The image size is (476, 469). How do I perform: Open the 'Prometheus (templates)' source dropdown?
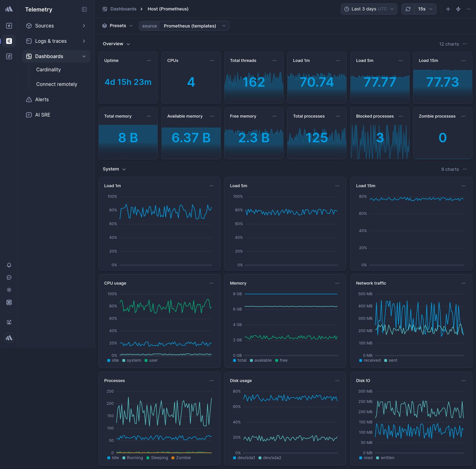click(x=194, y=26)
